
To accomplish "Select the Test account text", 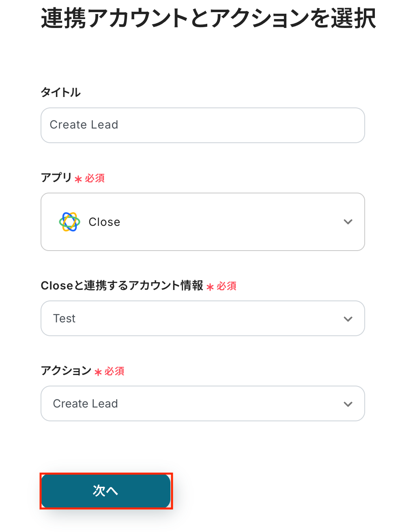I will click(64, 319).
